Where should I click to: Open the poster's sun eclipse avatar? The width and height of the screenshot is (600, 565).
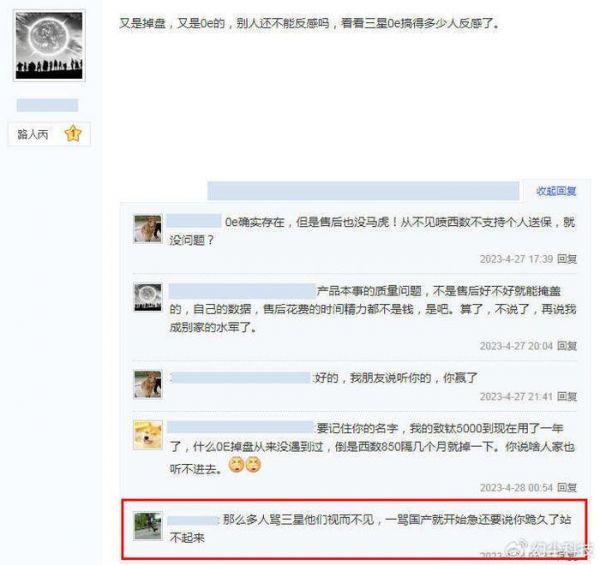(49, 46)
